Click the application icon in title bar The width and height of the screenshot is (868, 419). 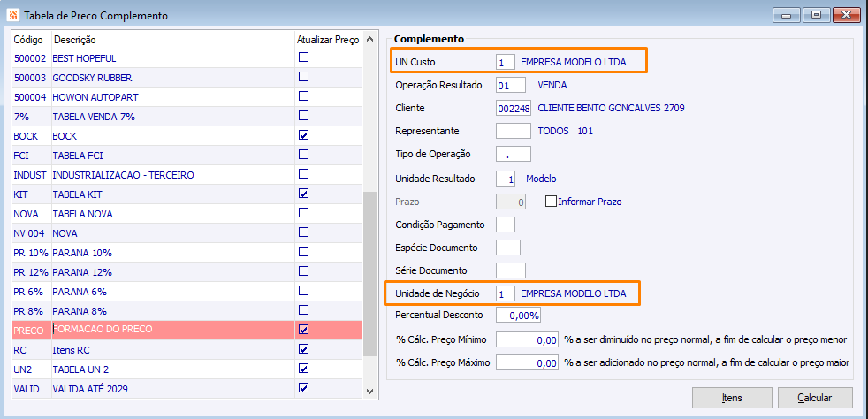tap(13, 16)
